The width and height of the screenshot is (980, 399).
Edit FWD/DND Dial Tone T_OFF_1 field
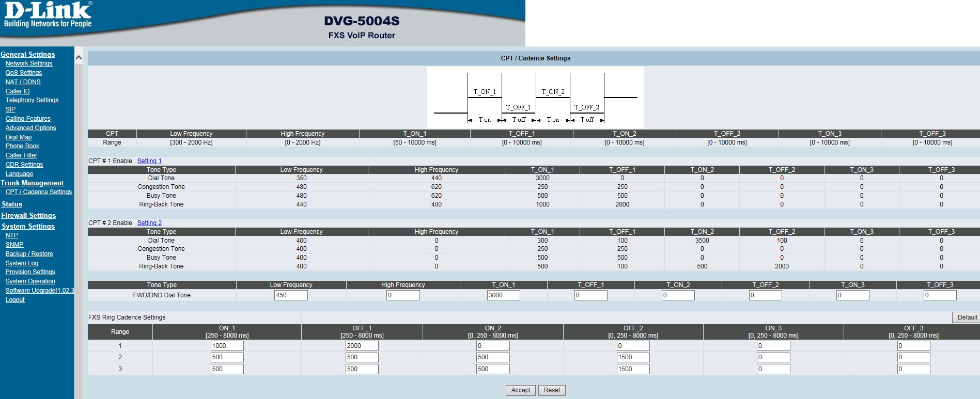(x=590, y=295)
